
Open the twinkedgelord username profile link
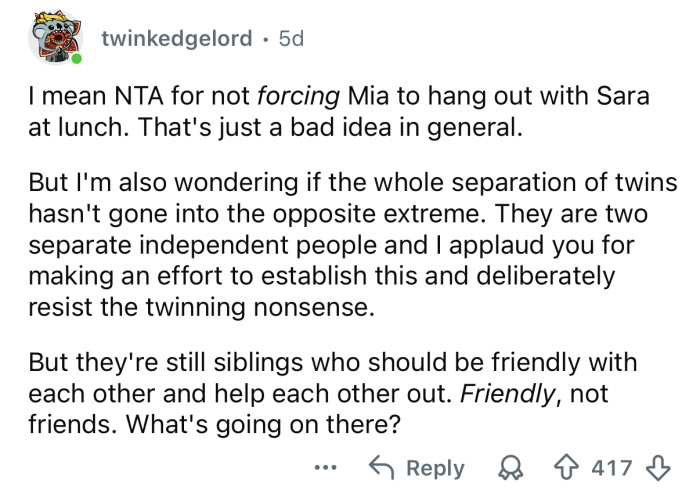tap(176, 38)
